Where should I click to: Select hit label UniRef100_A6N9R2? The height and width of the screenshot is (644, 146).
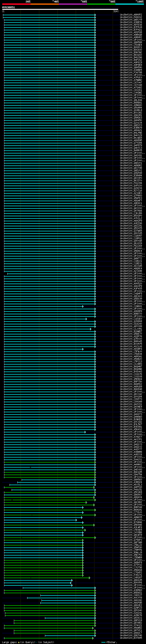click(x=131, y=165)
